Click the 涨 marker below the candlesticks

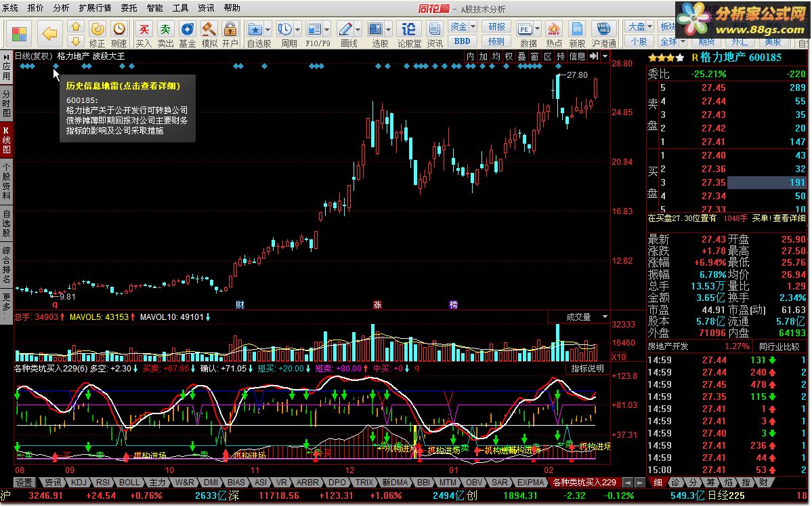[x=377, y=305]
